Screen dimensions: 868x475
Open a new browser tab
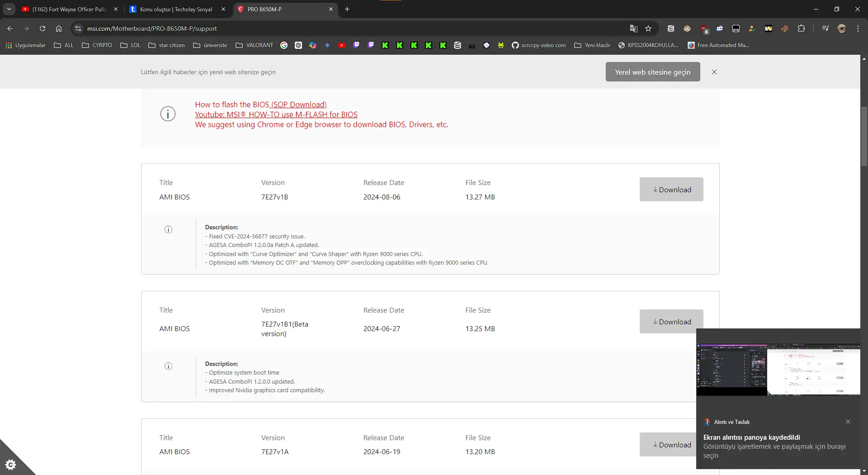pyautogui.click(x=347, y=9)
